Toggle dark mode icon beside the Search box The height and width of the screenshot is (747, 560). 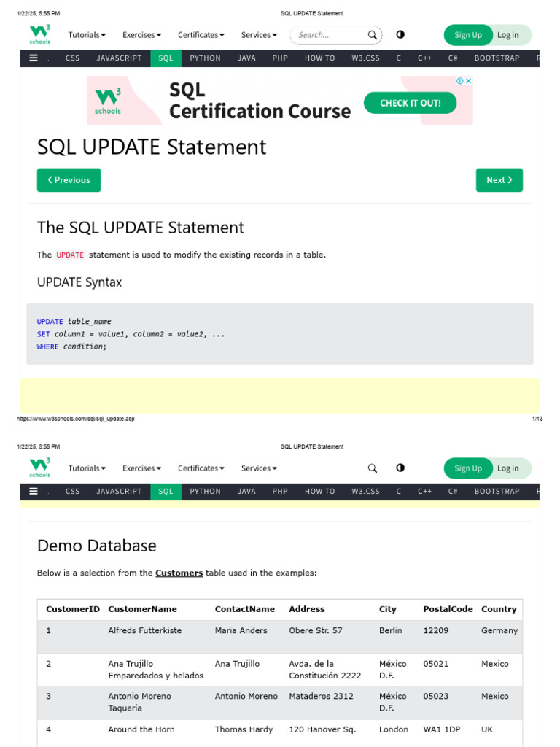click(400, 34)
